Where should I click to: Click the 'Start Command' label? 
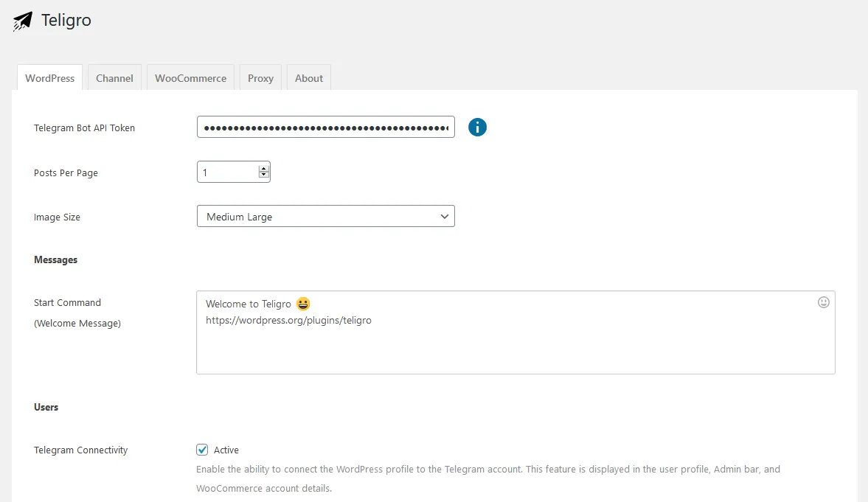[68, 302]
